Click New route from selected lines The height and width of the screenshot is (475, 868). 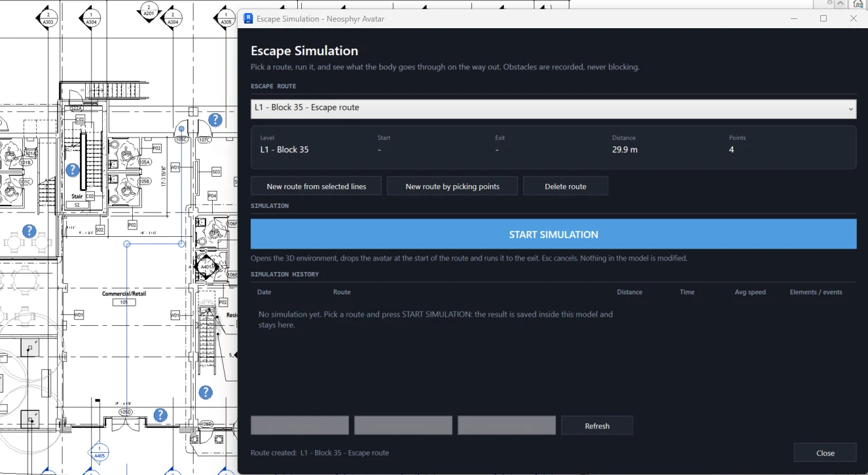pyautogui.click(x=316, y=186)
